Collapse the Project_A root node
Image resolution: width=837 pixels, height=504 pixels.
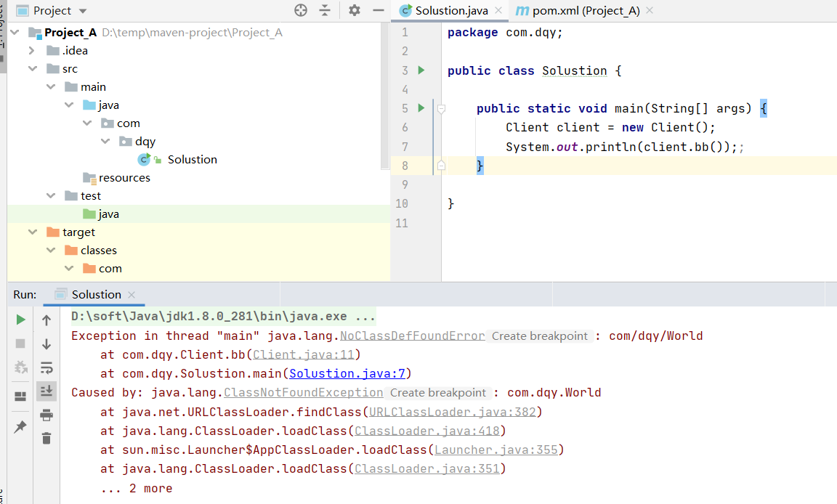(x=15, y=33)
